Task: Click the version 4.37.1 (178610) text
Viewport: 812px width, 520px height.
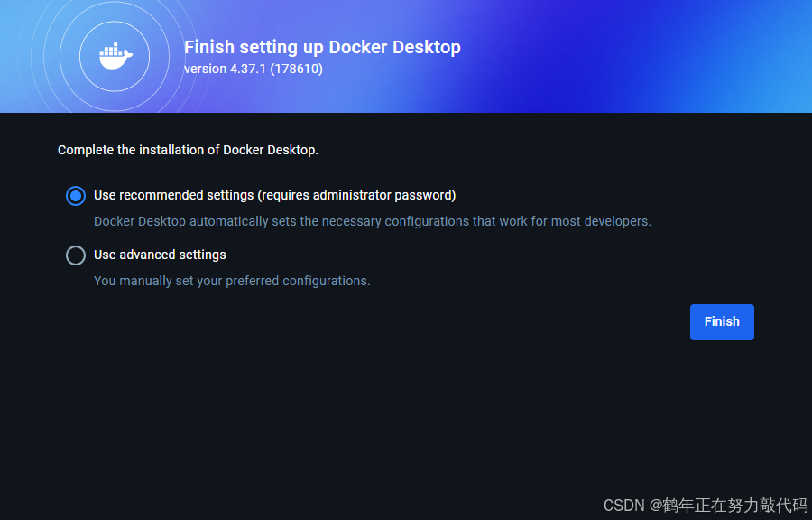Action: tap(254, 69)
